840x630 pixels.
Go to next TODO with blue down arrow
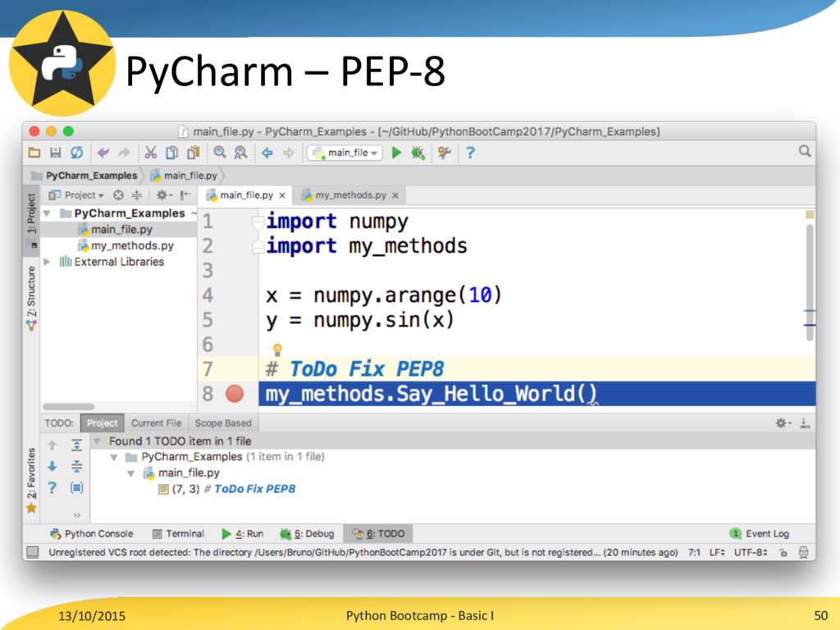point(52,466)
